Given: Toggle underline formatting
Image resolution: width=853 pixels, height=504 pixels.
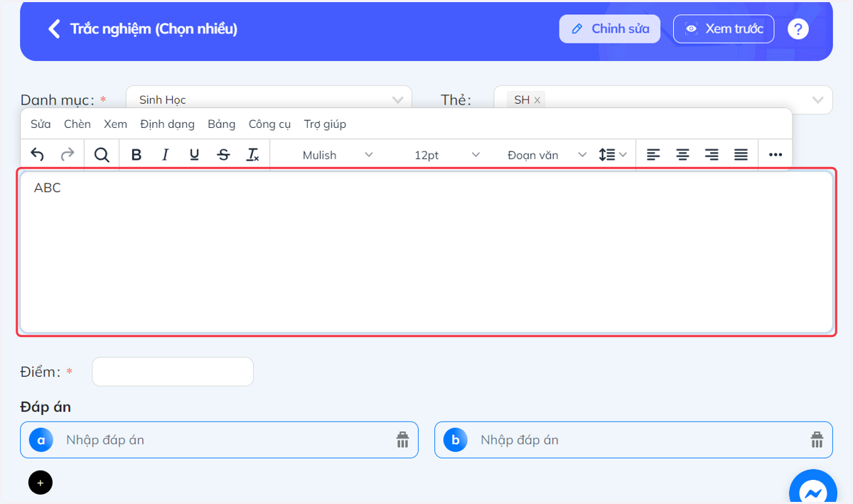Looking at the screenshot, I should (194, 155).
